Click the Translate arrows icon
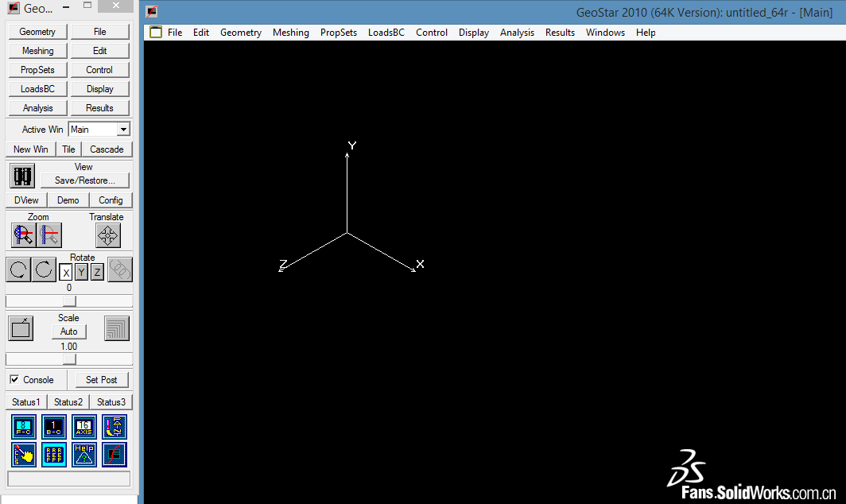This screenshot has height=504, width=846. click(108, 235)
